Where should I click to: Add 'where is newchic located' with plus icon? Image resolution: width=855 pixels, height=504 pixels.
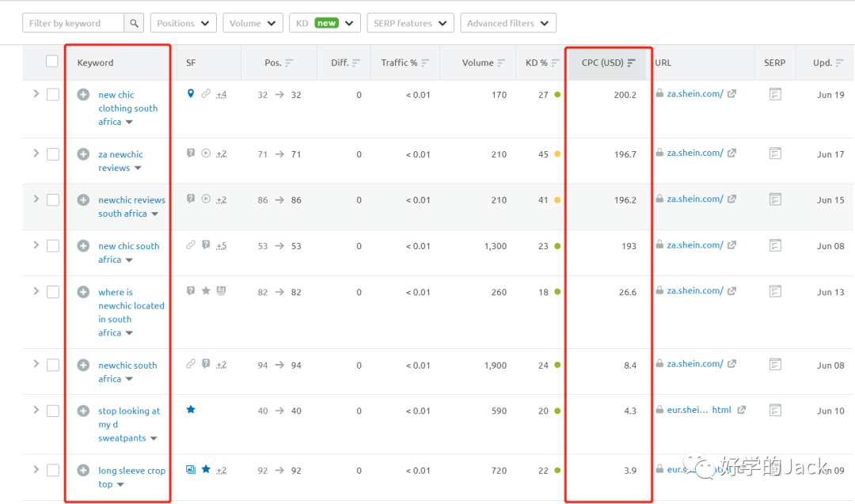(83, 292)
